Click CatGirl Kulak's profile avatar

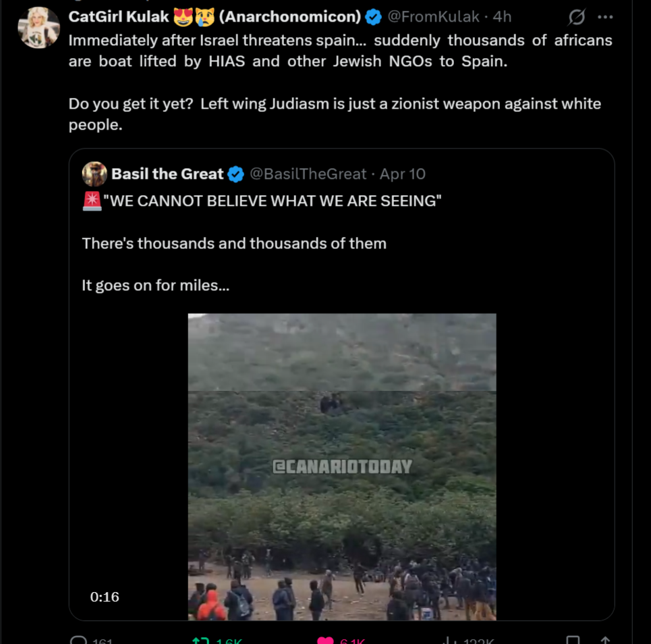(x=39, y=28)
